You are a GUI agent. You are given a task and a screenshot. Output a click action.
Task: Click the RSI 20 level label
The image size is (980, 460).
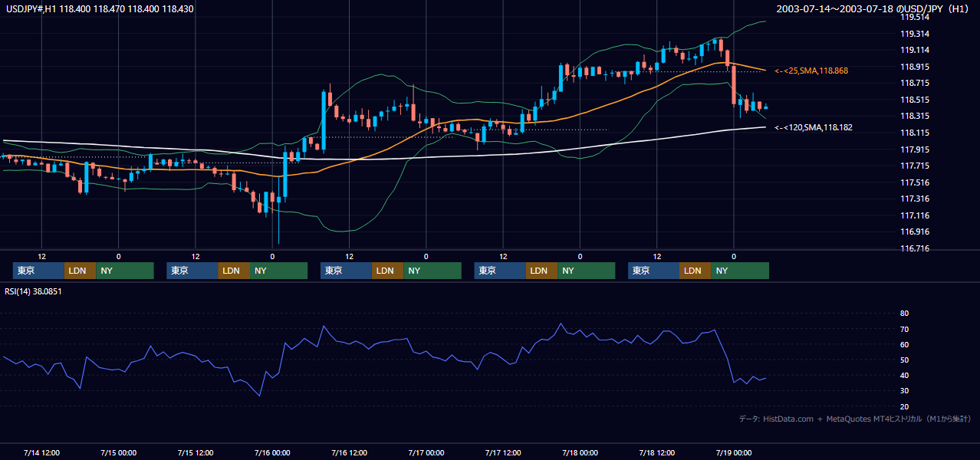[x=904, y=406]
